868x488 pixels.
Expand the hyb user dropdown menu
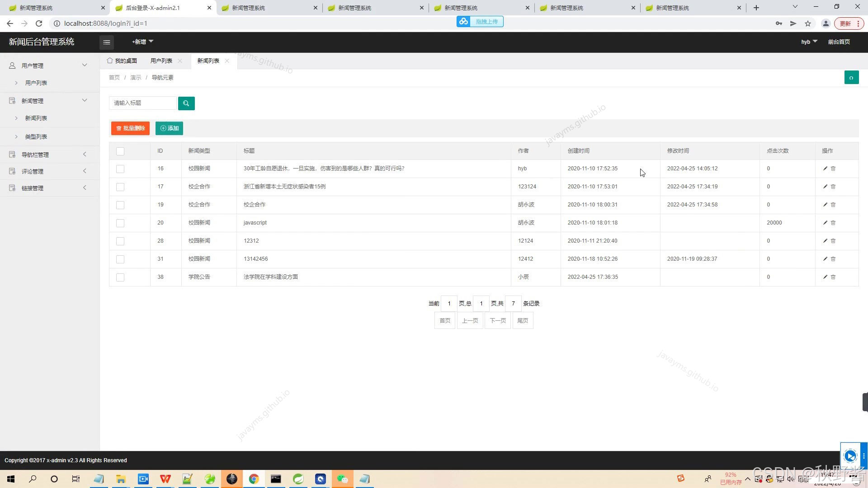coord(809,42)
